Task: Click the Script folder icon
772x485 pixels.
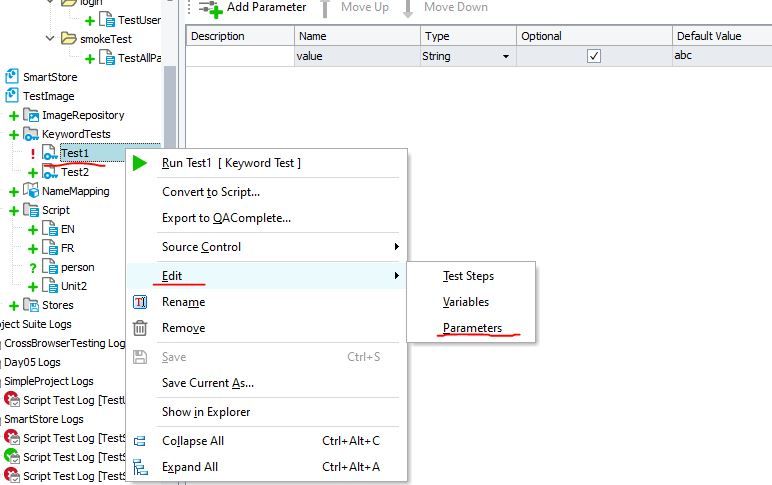Action: pos(31,210)
